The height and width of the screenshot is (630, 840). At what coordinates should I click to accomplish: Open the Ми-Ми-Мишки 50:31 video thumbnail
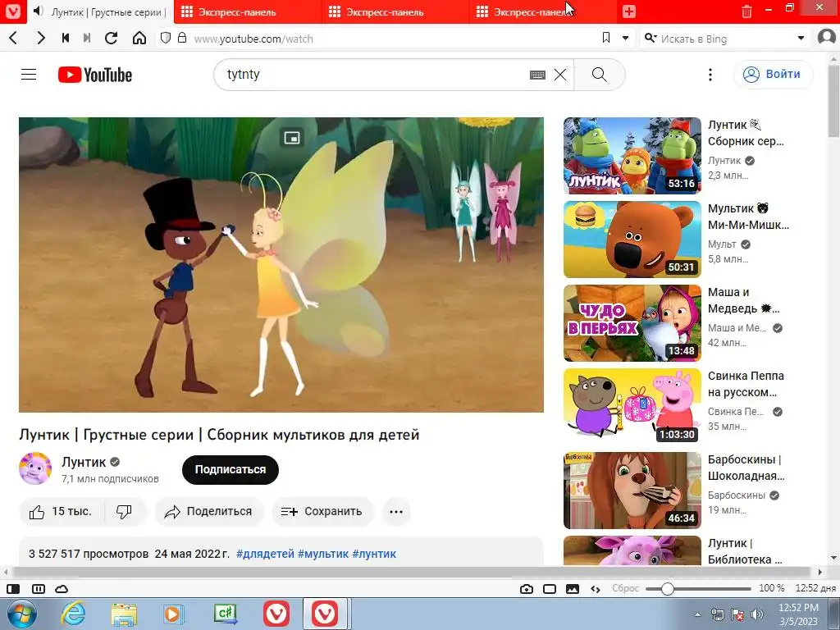tap(632, 240)
